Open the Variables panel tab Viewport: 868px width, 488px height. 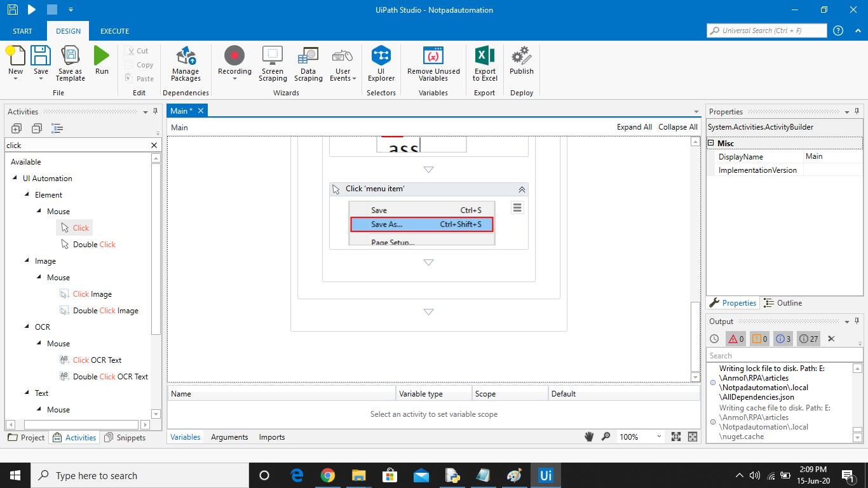point(186,437)
